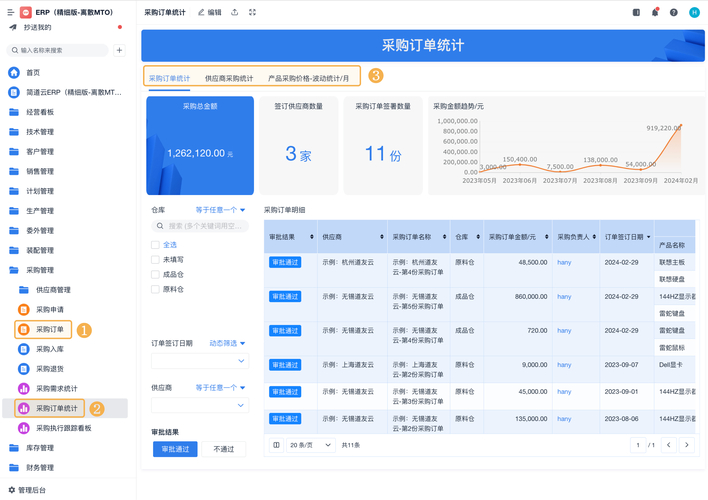
Task: Open the book/help docs icon at top right
Action: pyautogui.click(x=636, y=13)
